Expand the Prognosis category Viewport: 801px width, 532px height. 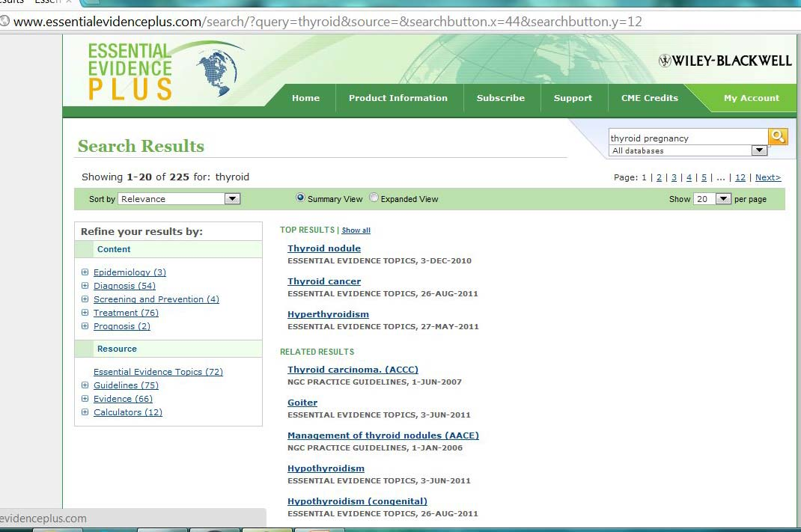85,325
